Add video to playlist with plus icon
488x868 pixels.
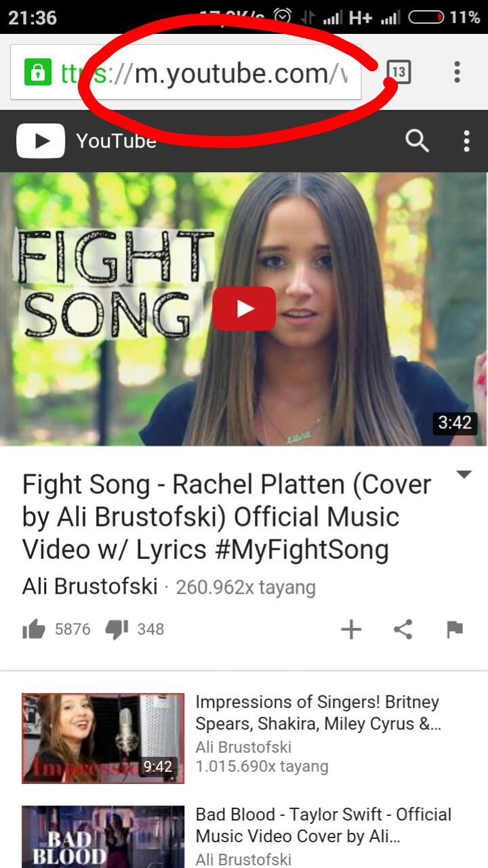click(351, 629)
